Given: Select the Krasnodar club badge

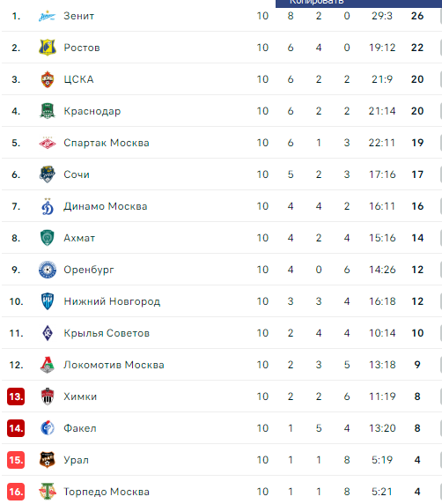Looking at the screenshot, I should point(48,111).
